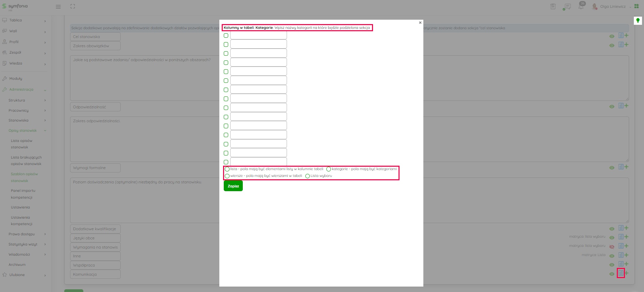
Task: Expand the Olga Liniewicz user dropdown
Action: coord(630,7)
